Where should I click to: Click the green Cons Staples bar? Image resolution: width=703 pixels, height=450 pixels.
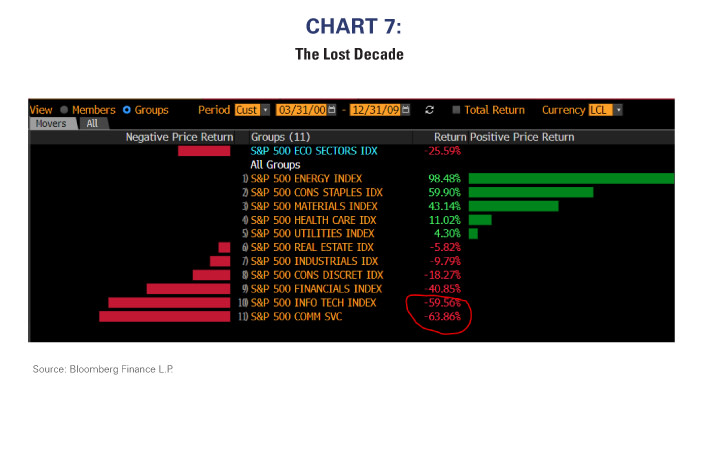pyautogui.click(x=531, y=193)
